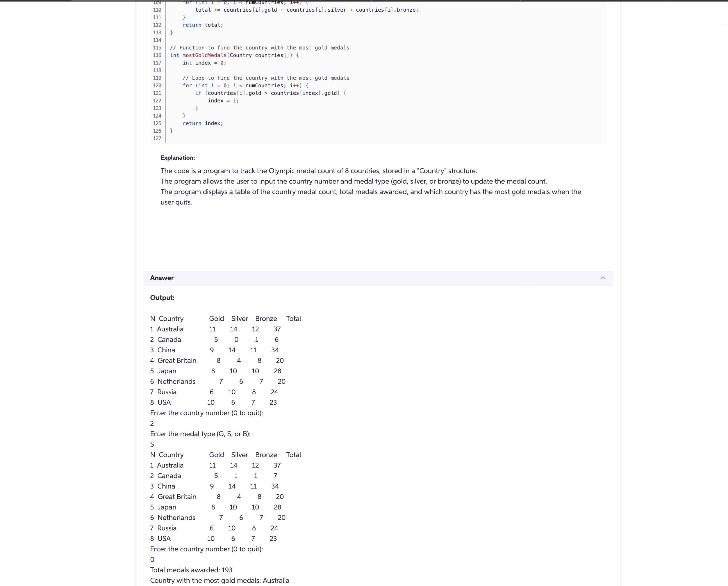Click the Output heading
The height and width of the screenshot is (586, 728).
162,297
